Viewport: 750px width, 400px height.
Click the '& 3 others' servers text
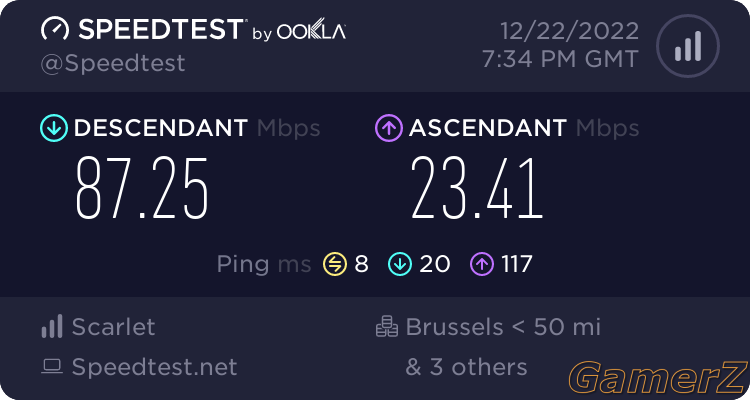coord(466,367)
